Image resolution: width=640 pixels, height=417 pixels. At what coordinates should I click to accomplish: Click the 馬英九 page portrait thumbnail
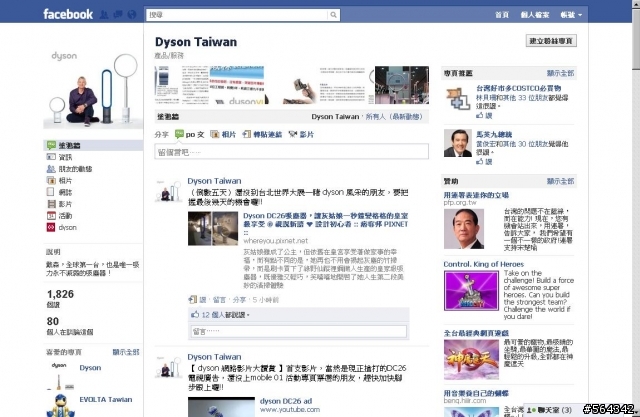click(x=458, y=143)
